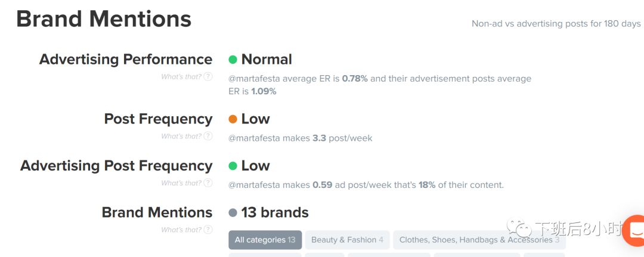Viewport: 644px width, 257px height.
Task: Click the green dot beside Normal
Action: pos(233,60)
